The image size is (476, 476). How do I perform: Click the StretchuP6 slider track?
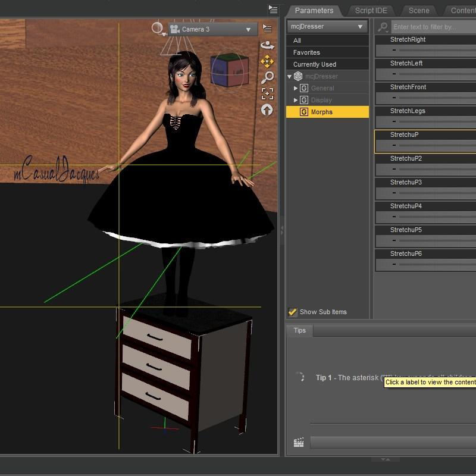437,264
